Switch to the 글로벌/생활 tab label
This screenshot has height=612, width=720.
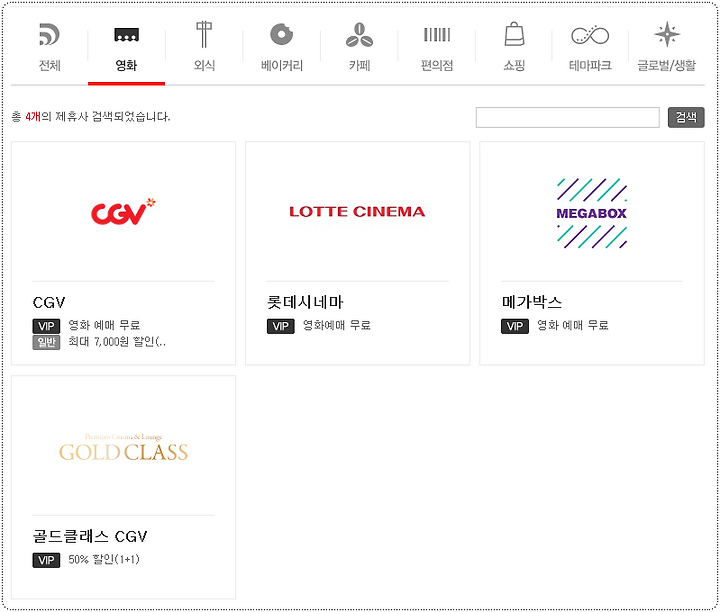tap(667, 65)
